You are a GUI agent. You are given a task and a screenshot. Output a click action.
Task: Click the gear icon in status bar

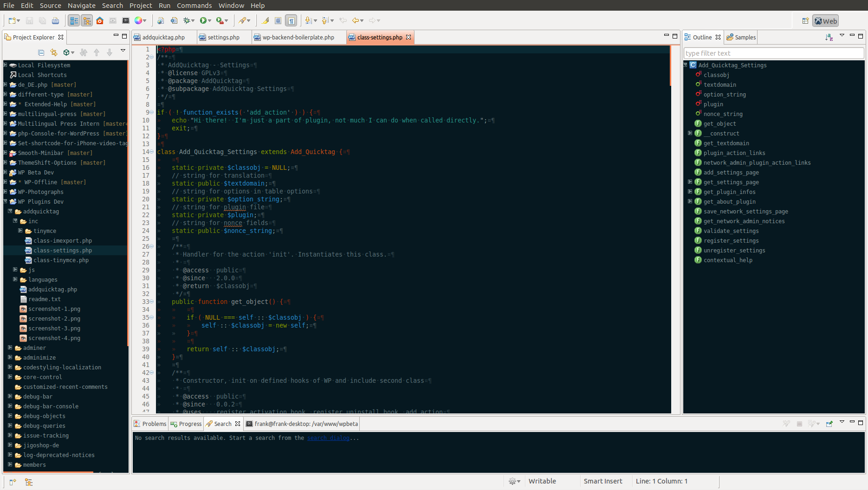pos(512,481)
